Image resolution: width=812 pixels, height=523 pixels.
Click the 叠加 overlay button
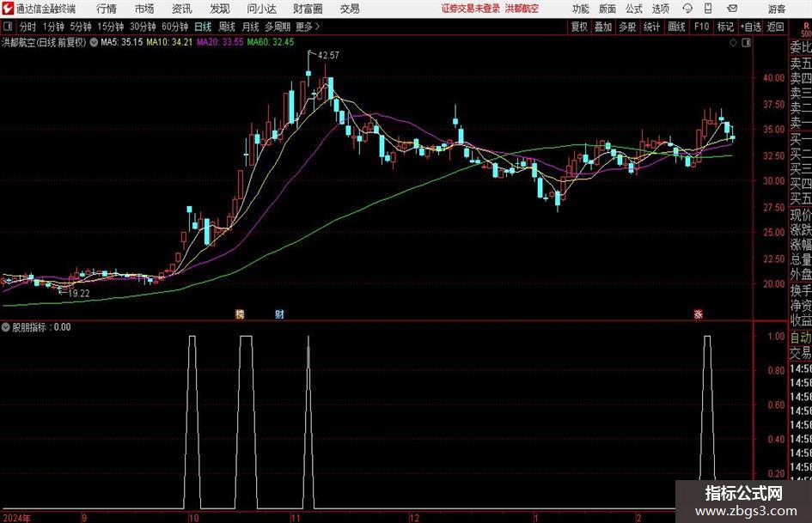[x=603, y=27]
